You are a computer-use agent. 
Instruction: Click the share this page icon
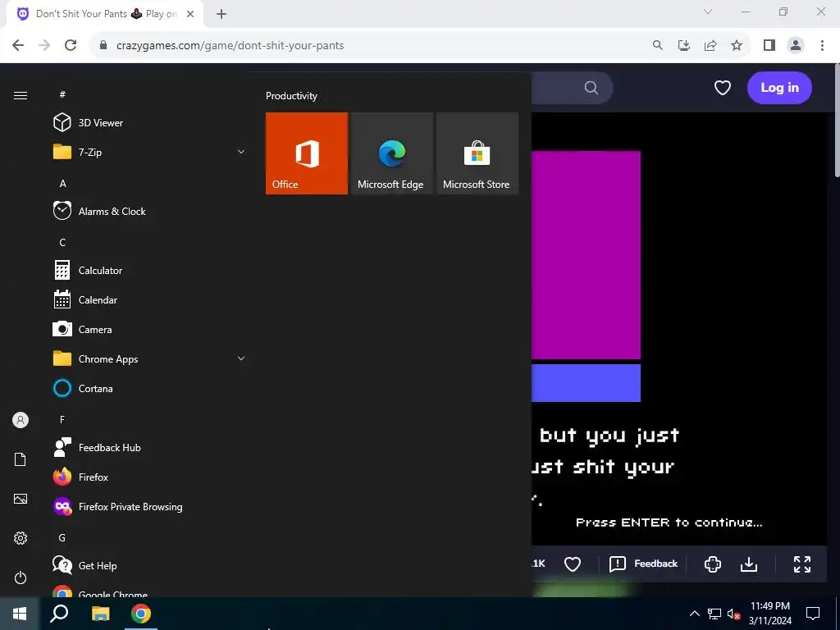(710, 45)
